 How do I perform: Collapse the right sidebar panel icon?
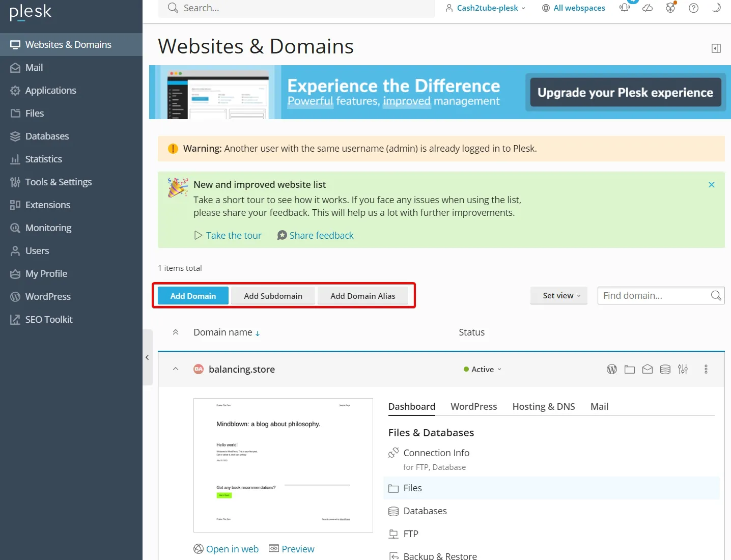pos(716,48)
